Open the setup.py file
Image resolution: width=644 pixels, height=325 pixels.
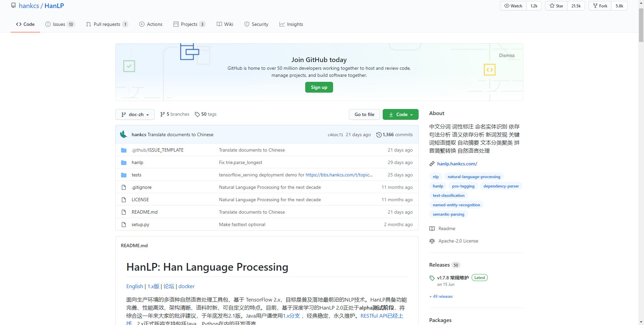pyautogui.click(x=141, y=224)
